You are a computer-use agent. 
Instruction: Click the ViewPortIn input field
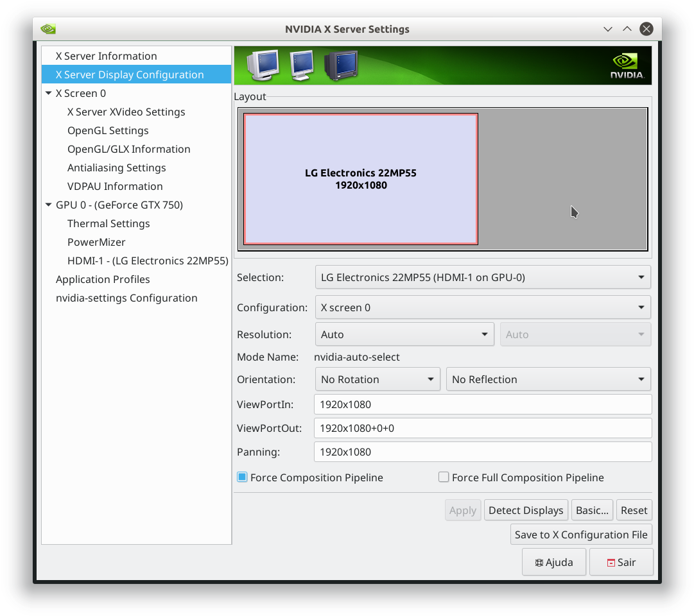483,404
